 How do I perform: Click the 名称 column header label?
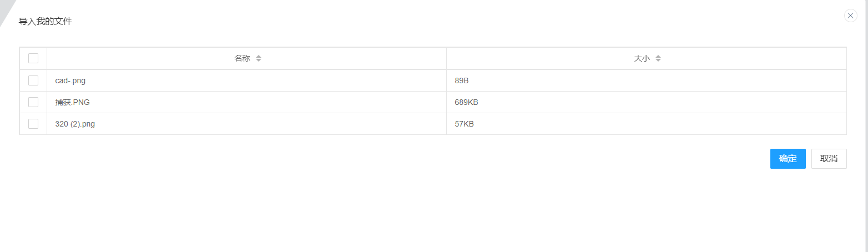pos(242,58)
